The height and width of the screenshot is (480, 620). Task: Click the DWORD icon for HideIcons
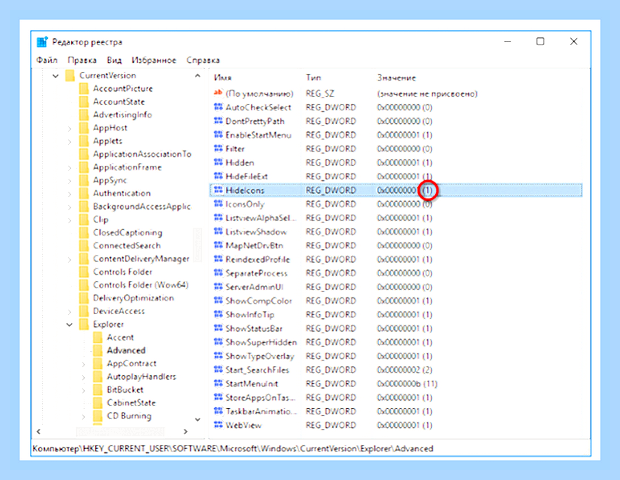coord(218,190)
